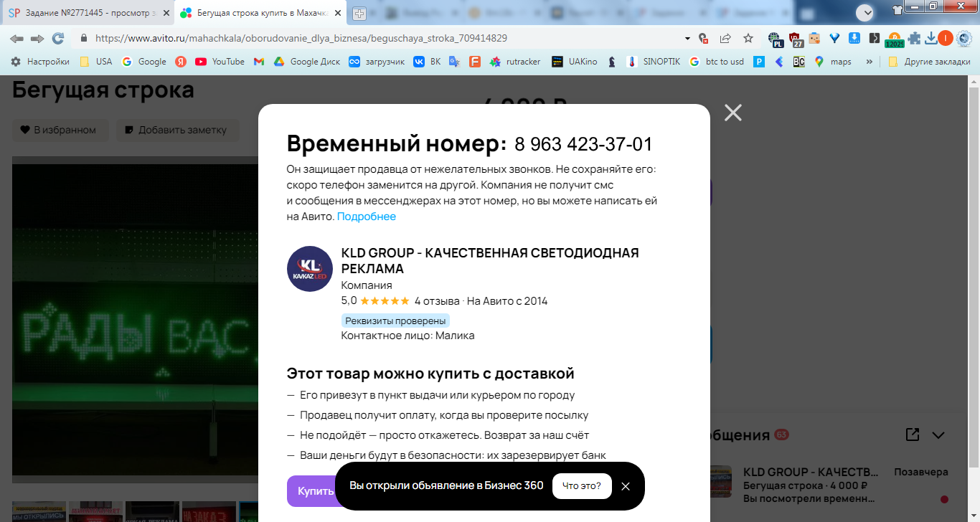
Task: Open browser extensions puzzle icon
Action: pos(914,38)
